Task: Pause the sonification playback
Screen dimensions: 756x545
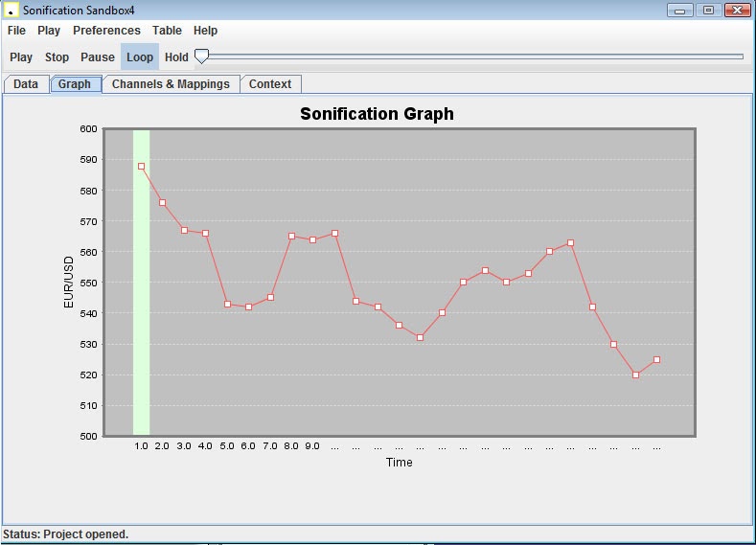Action: pos(98,57)
